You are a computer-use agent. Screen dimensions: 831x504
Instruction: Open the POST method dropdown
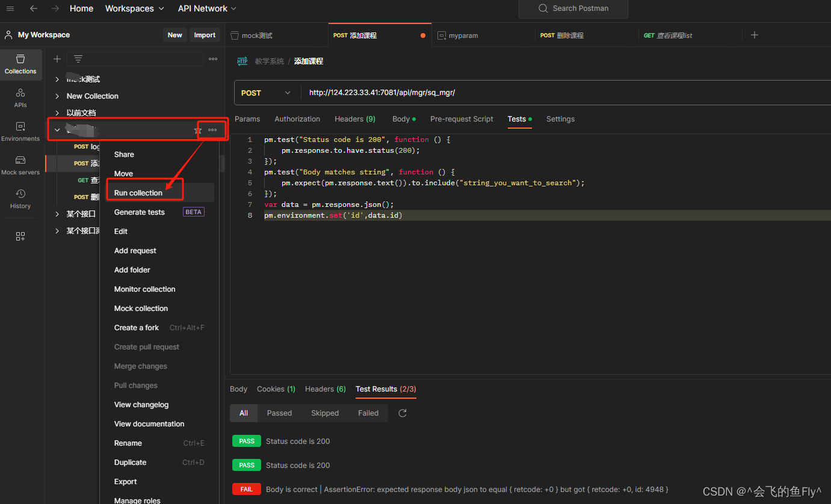(266, 93)
